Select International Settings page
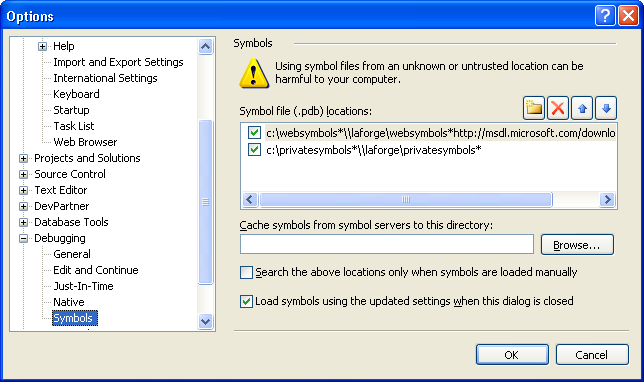 (105, 78)
